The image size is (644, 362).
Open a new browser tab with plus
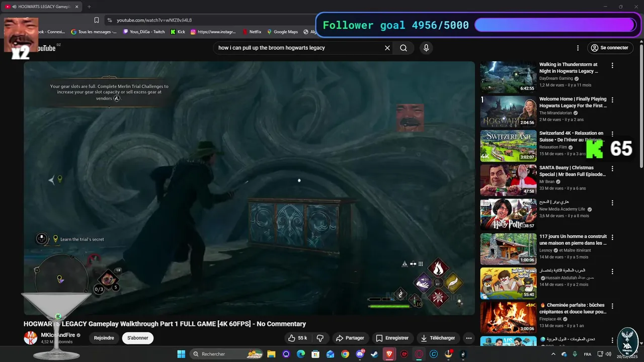click(89, 7)
